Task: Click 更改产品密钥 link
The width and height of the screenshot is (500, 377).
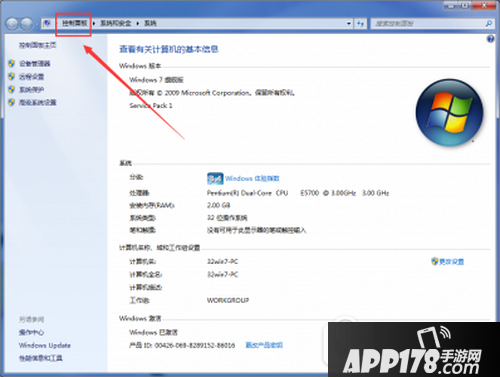Action: pyautogui.click(x=264, y=345)
